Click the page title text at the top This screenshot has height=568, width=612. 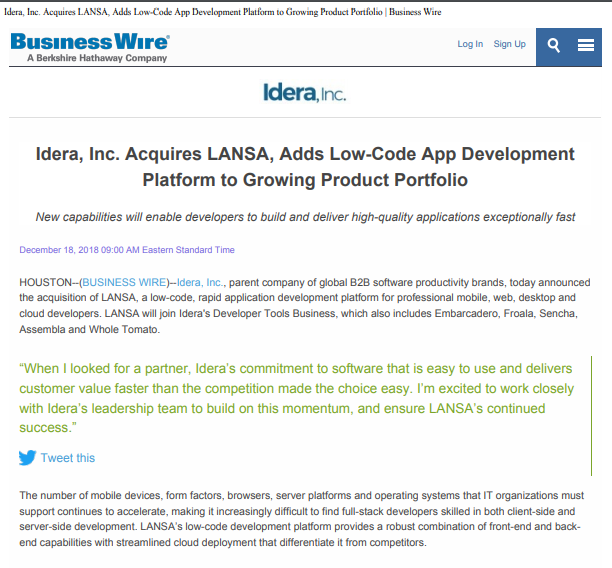[223, 12]
